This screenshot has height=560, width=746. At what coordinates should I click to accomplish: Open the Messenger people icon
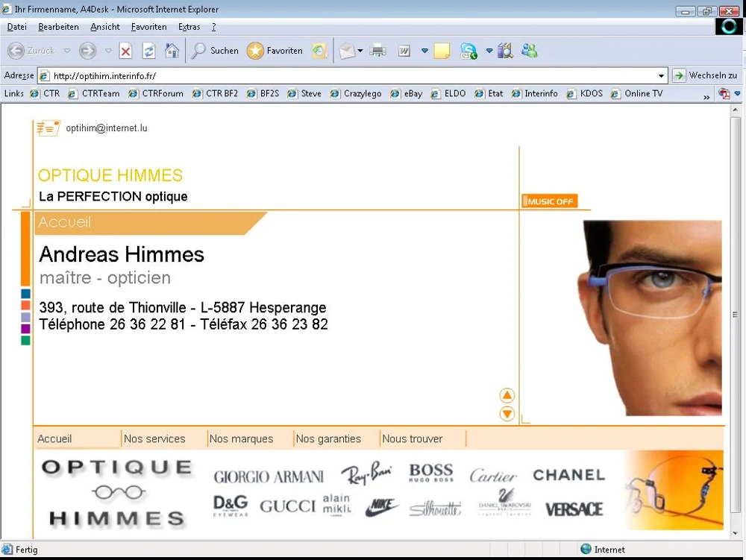[x=530, y=51]
